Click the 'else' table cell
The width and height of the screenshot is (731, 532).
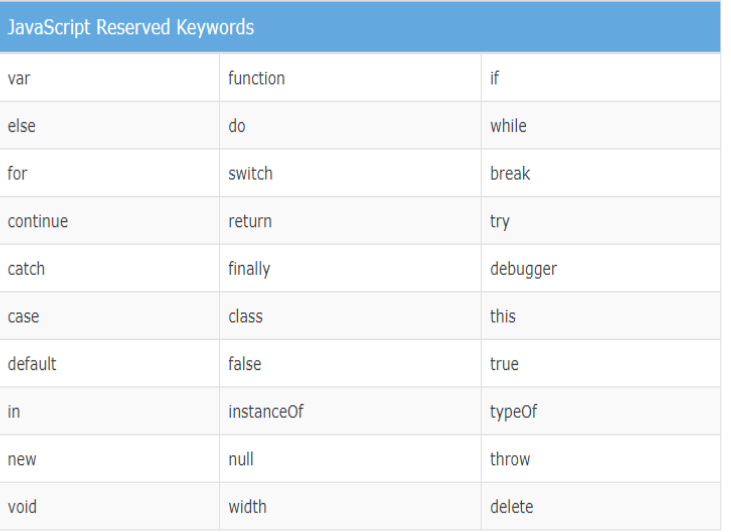point(108,126)
